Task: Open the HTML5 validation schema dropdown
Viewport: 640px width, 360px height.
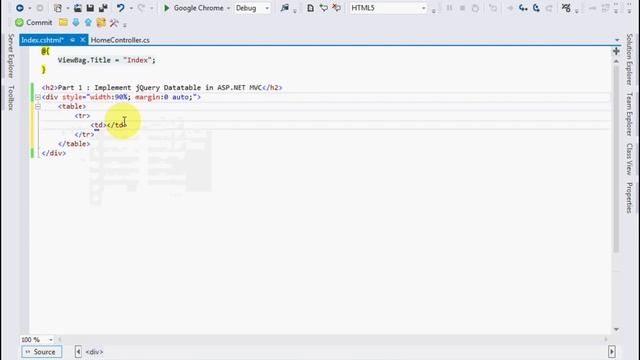Action: tap(423, 8)
